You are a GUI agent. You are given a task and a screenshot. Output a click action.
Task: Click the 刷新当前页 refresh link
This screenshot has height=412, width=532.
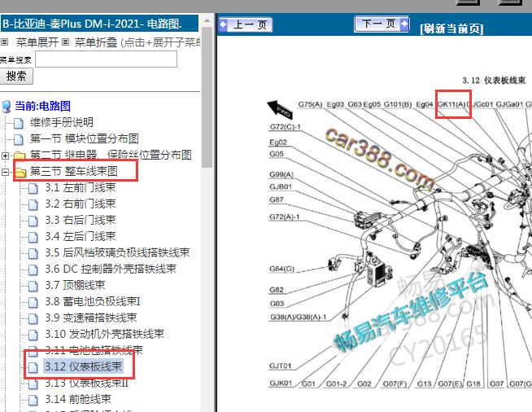click(451, 28)
